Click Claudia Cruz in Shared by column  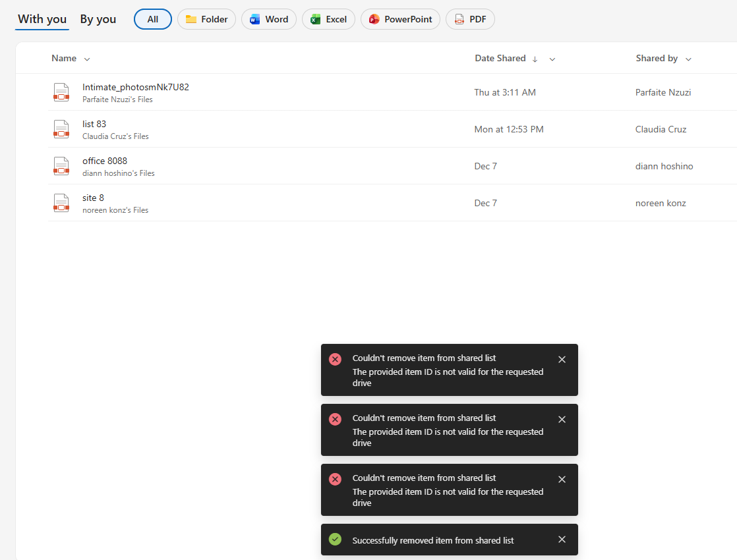tap(661, 129)
